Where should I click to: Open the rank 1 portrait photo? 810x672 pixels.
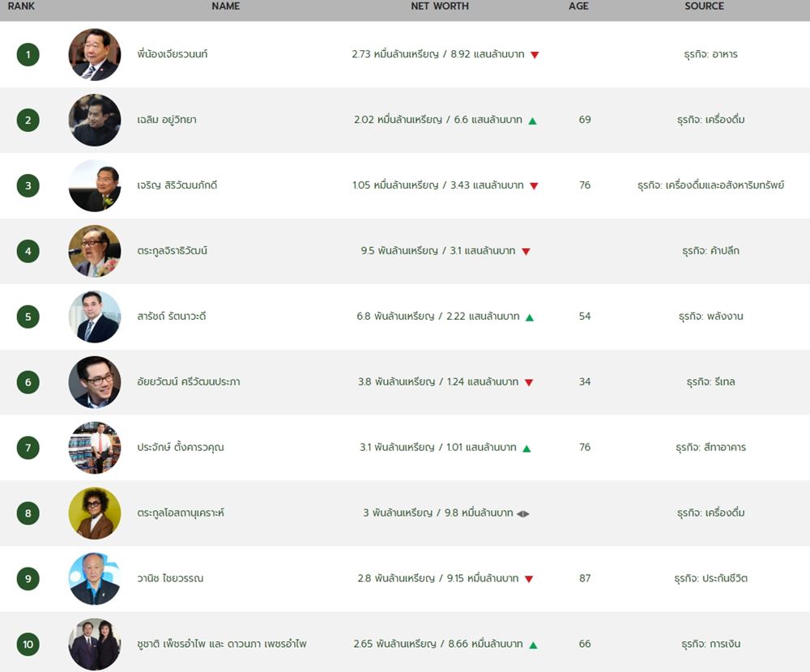(x=95, y=54)
